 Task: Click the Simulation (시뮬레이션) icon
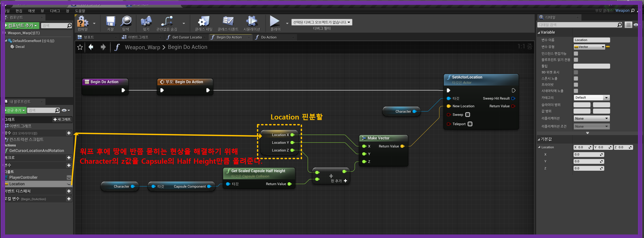(x=252, y=21)
